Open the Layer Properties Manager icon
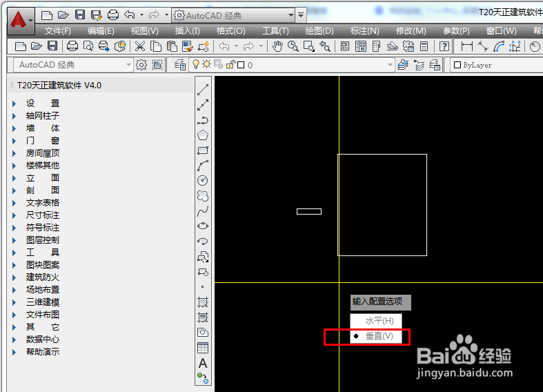 pyautogui.click(x=179, y=65)
